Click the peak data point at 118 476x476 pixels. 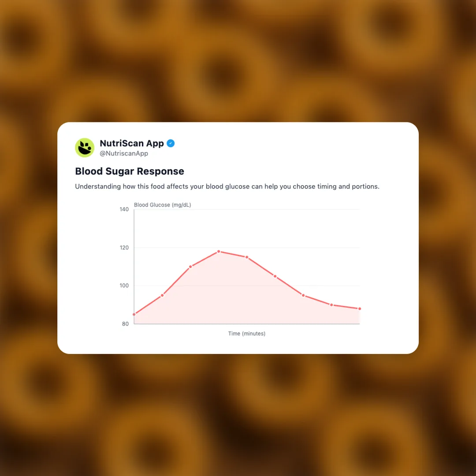[x=219, y=252]
